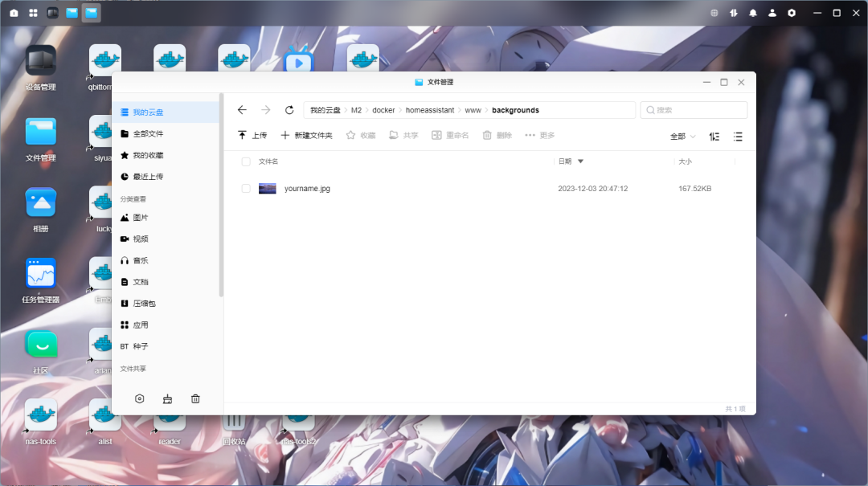
Task: Open 最近上传 in sidebar
Action: tap(166, 177)
